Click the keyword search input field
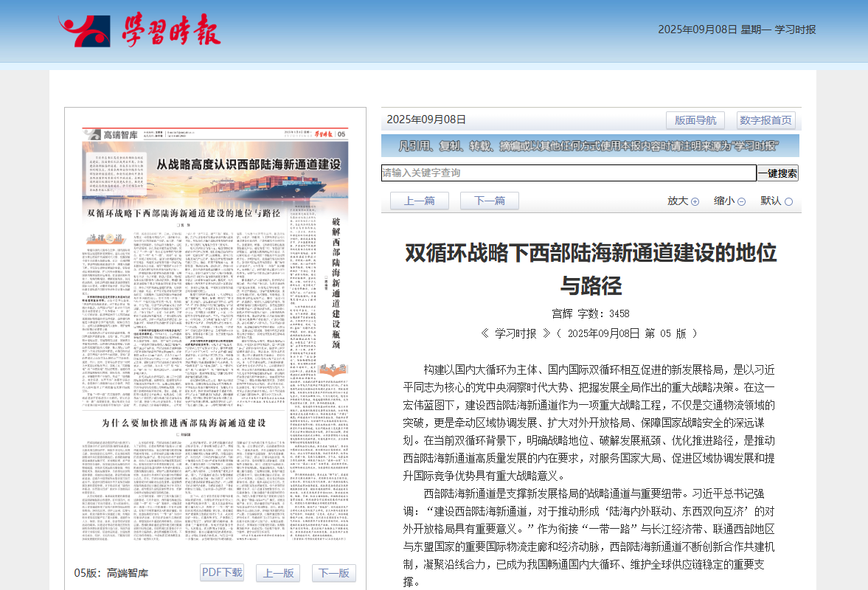This screenshot has width=868, height=590. [569, 173]
